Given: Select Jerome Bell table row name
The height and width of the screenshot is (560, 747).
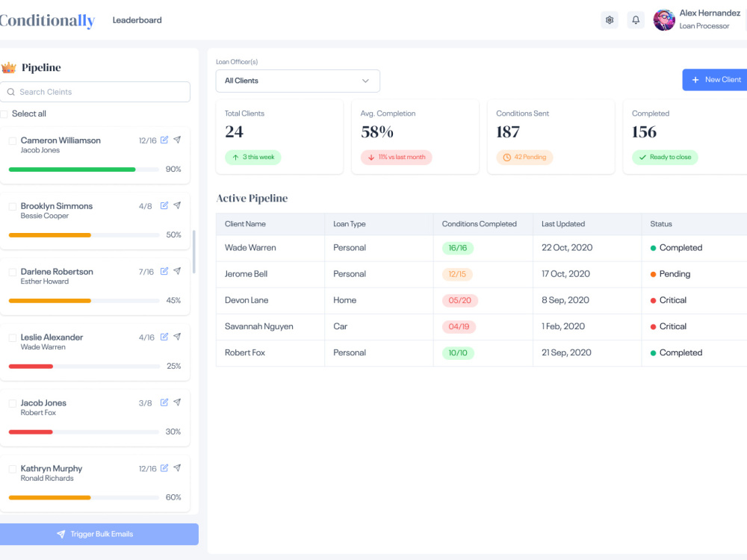Looking at the screenshot, I should point(247,274).
